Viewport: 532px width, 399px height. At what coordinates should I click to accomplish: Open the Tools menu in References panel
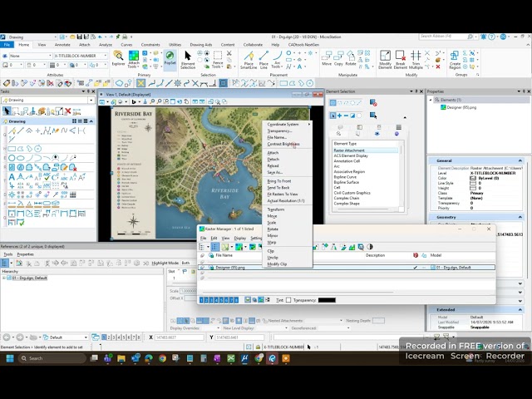coord(7,254)
